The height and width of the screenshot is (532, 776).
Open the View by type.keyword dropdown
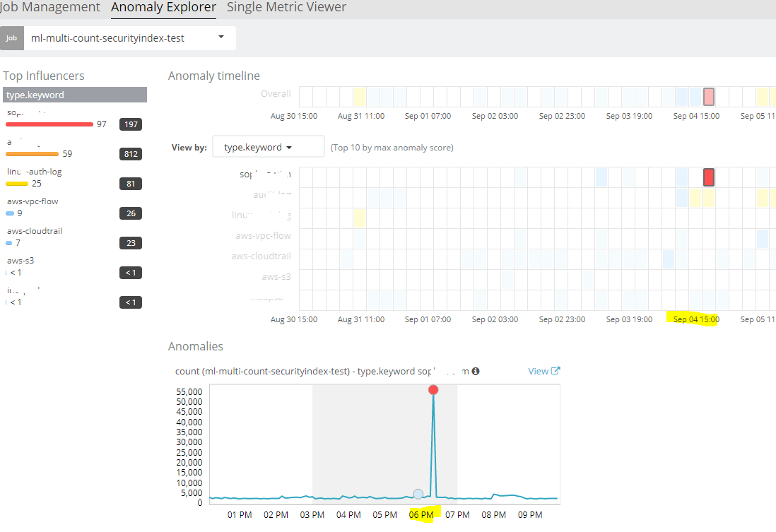[269, 147]
